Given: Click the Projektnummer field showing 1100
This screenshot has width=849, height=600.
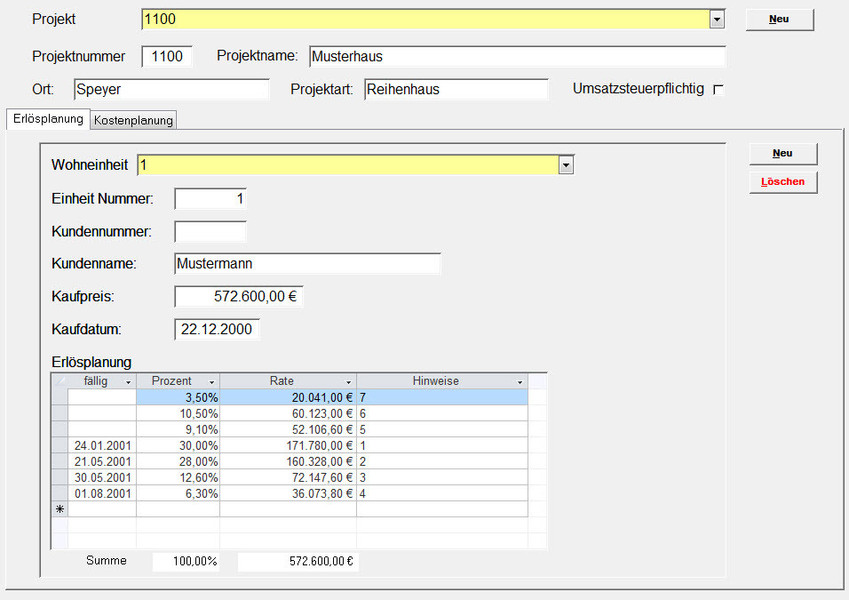Looking at the screenshot, I should (167, 56).
